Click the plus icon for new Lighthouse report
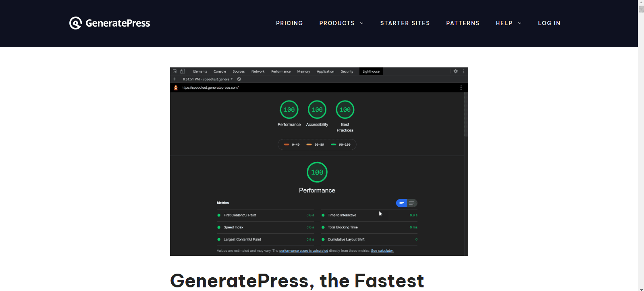The width and height of the screenshot is (644, 291). coord(175,79)
